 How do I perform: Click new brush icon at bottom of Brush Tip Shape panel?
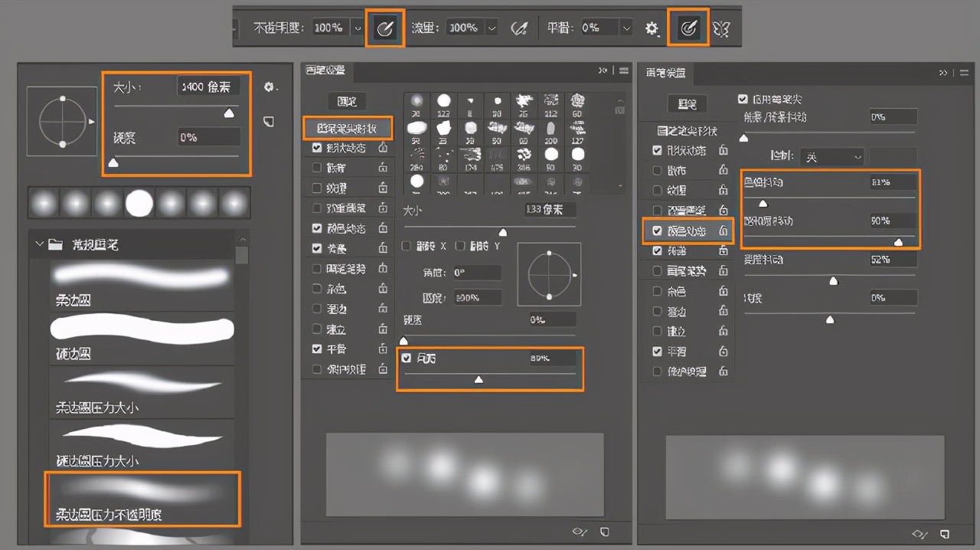pos(605,532)
